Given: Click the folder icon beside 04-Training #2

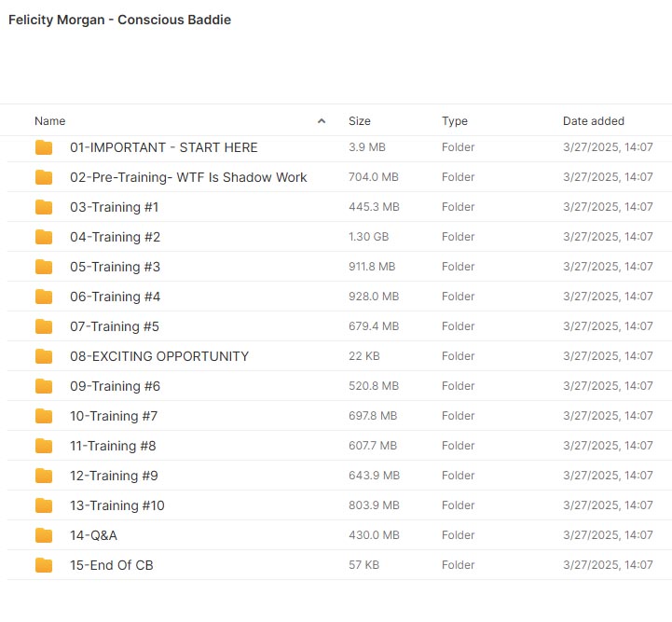Looking at the screenshot, I should point(44,237).
